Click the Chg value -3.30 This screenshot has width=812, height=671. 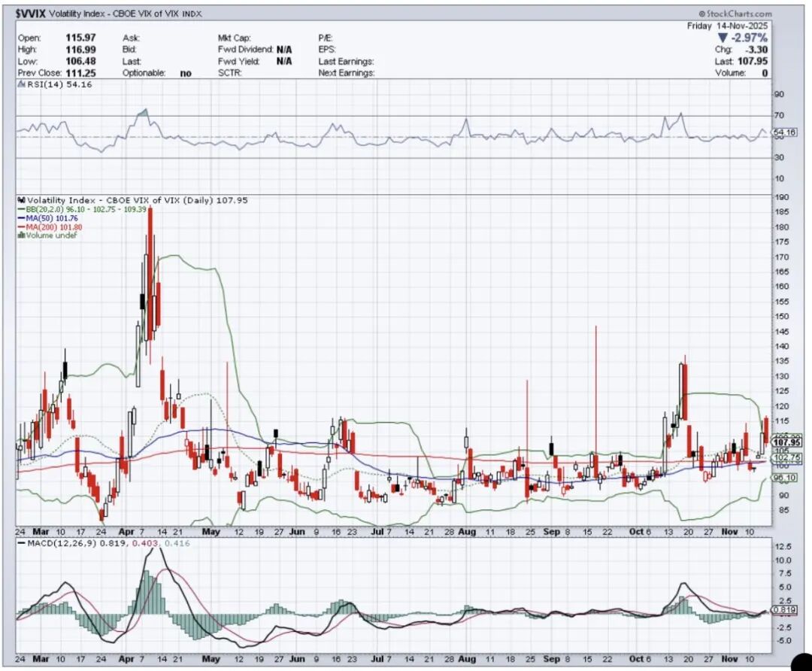click(x=756, y=50)
